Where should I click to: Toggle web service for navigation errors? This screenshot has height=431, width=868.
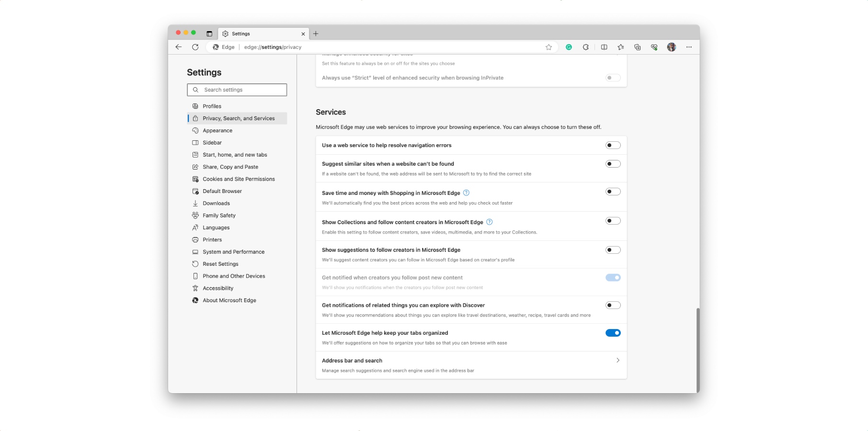point(613,145)
